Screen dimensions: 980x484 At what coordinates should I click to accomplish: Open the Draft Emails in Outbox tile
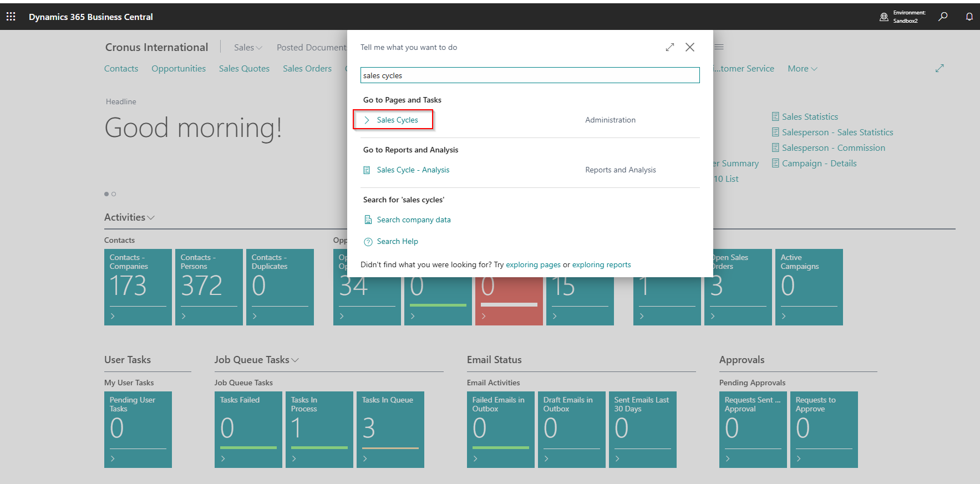click(x=572, y=430)
